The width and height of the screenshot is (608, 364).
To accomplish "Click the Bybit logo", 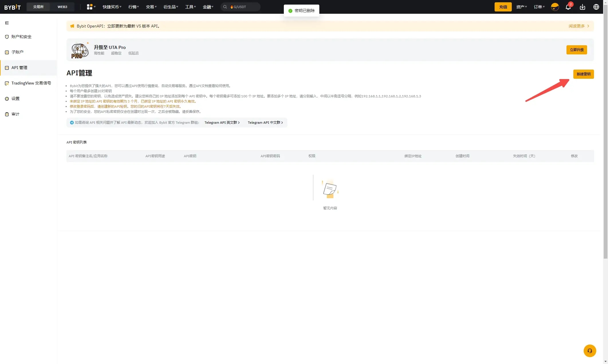I will pos(13,7).
